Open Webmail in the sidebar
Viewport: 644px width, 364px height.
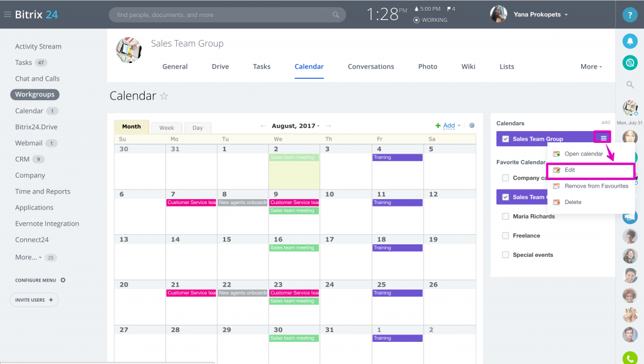tap(29, 143)
